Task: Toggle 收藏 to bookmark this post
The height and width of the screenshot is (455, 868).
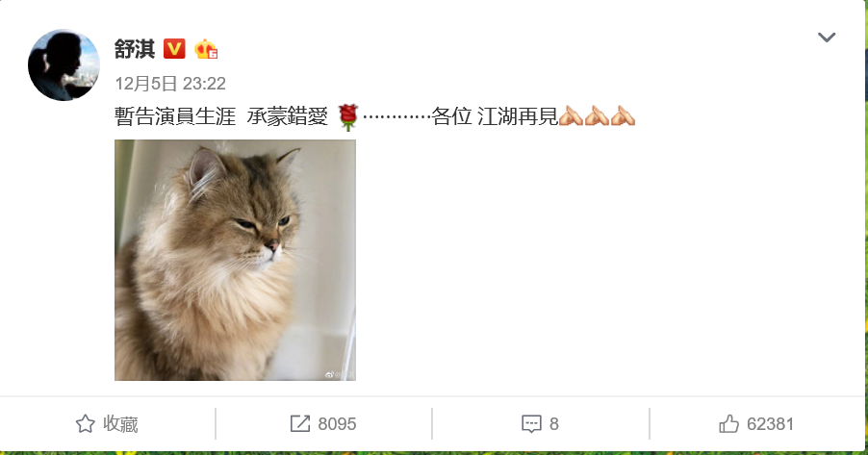Action: pos(107,424)
